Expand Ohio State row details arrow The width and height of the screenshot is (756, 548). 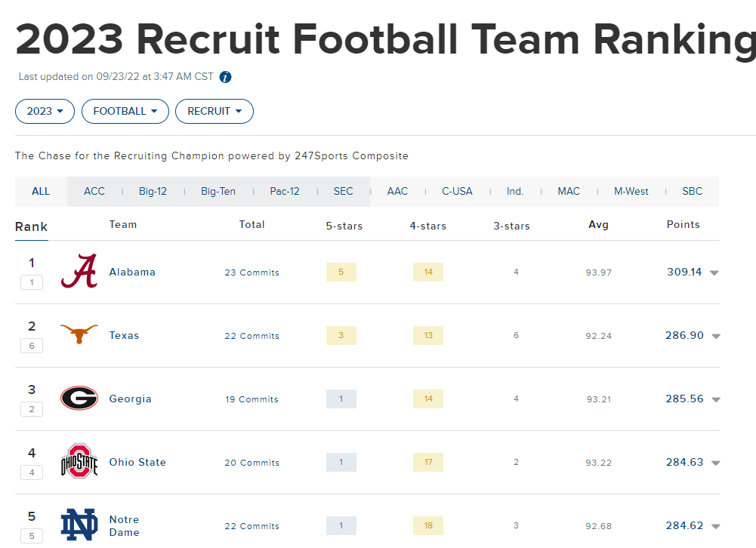pos(715,463)
